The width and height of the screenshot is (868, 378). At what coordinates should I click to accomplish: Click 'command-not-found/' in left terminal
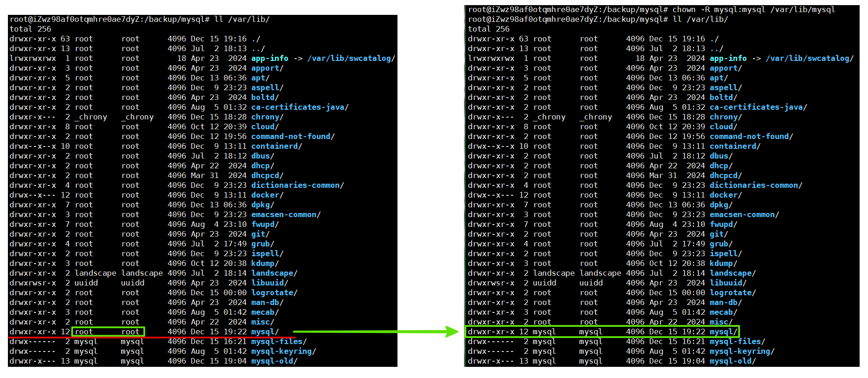point(293,137)
